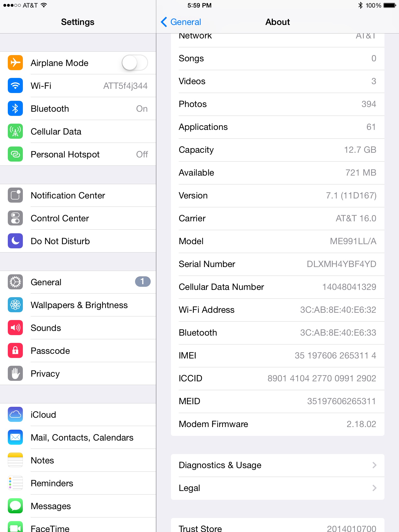Tap the Version row value

(x=351, y=196)
